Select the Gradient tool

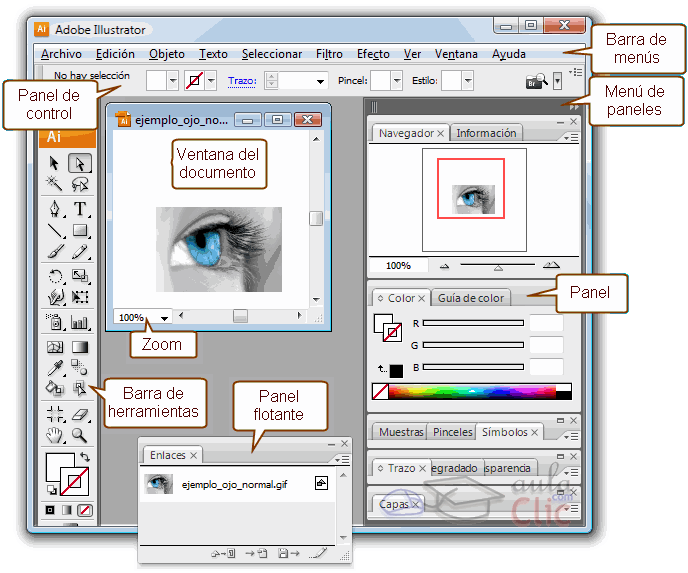80,347
